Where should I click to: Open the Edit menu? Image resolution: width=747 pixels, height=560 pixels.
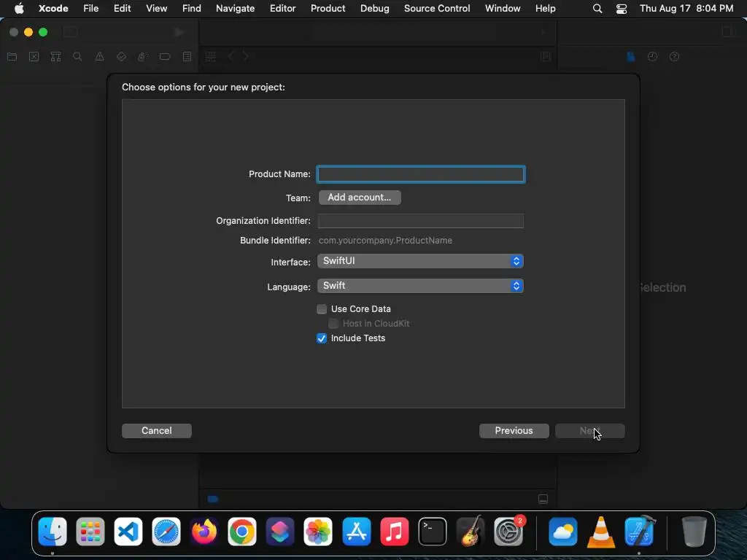[122, 8]
